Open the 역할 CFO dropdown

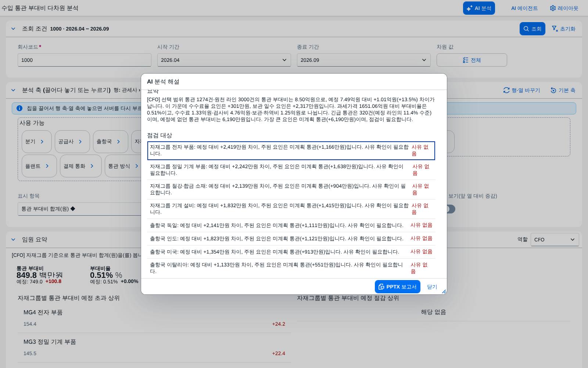click(555, 240)
